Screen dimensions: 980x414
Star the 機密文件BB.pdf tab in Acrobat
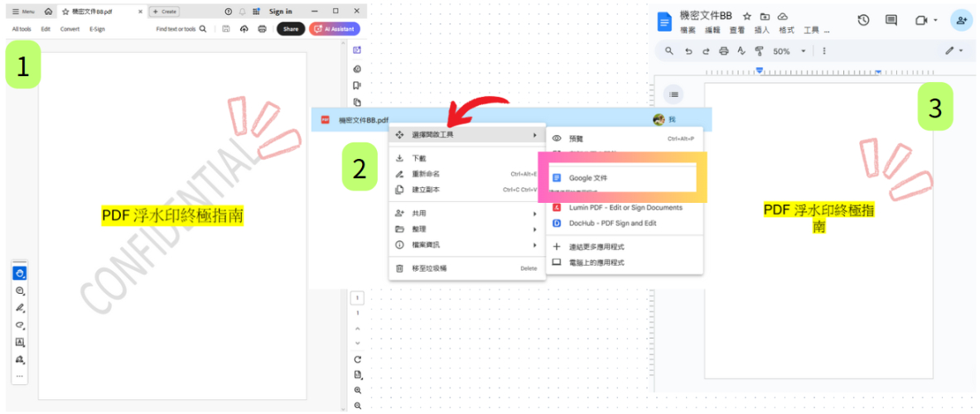[x=65, y=12]
